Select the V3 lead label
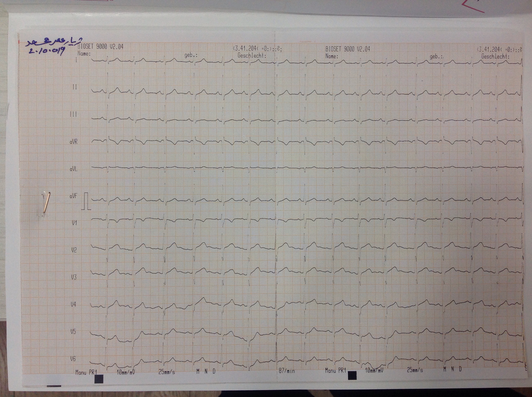 point(74,277)
